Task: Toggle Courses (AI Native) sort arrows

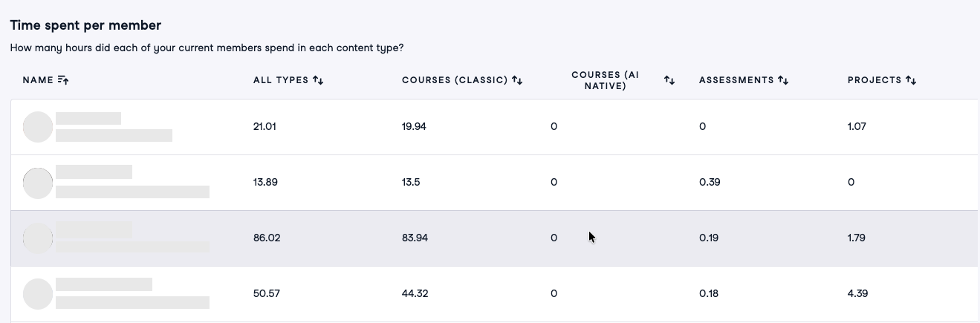Action: click(x=669, y=80)
